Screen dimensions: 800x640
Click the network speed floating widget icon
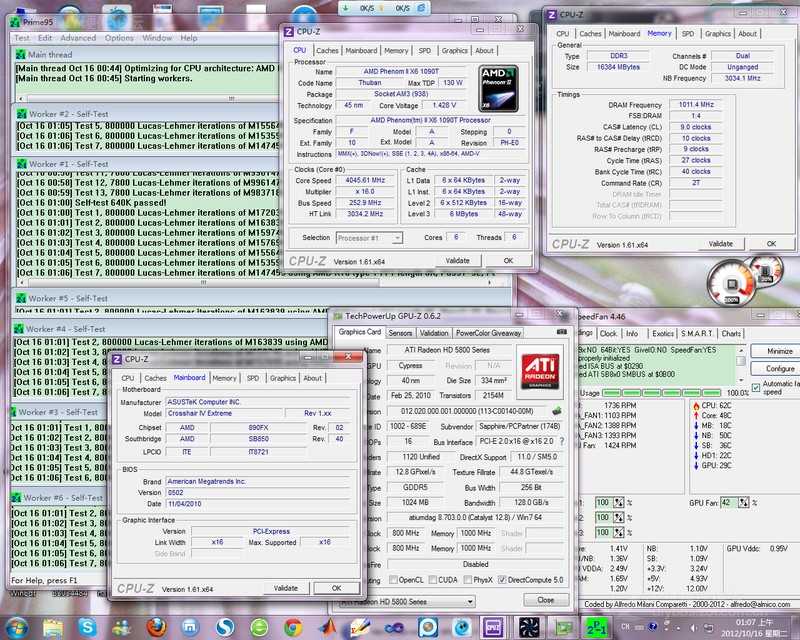click(421, 8)
